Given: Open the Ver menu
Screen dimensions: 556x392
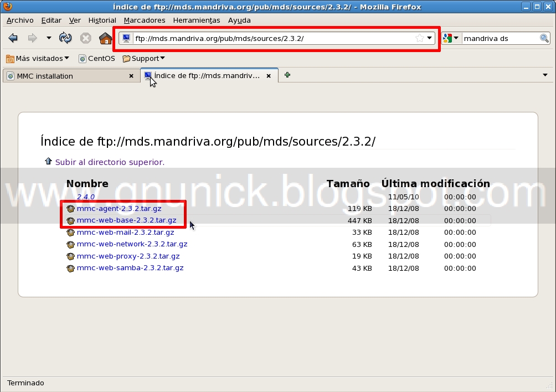Looking at the screenshot, I should pyautogui.click(x=75, y=20).
